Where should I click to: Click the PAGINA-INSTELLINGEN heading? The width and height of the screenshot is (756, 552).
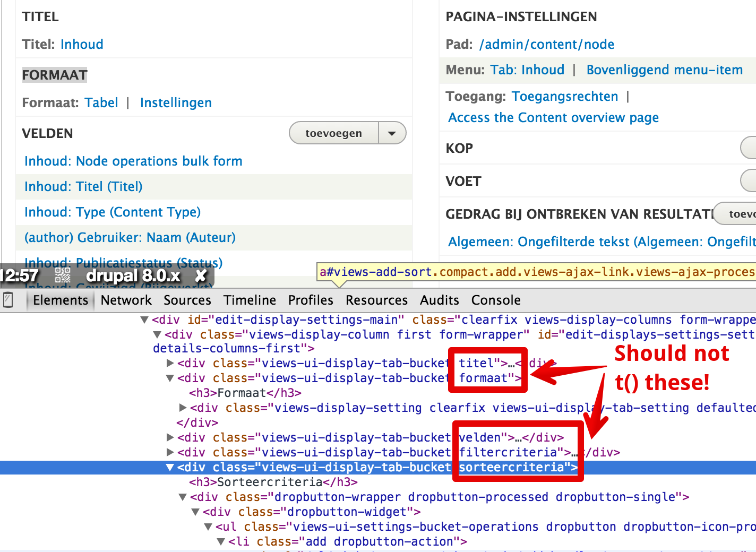pyautogui.click(x=521, y=17)
